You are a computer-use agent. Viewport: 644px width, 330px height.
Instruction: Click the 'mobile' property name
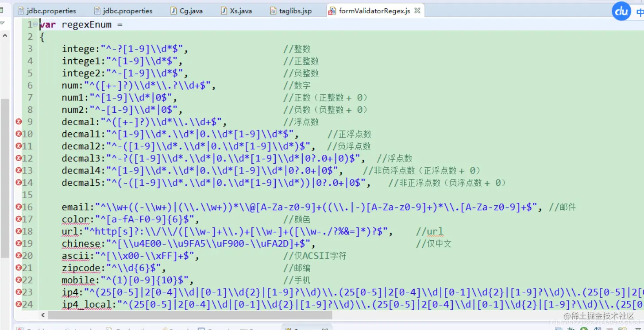(x=78, y=280)
